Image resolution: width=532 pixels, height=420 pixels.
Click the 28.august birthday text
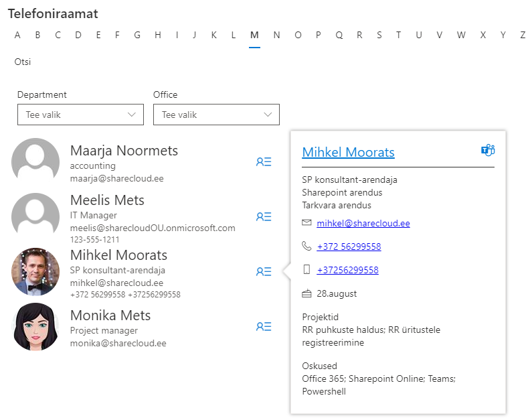pyautogui.click(x=337, y=293)
